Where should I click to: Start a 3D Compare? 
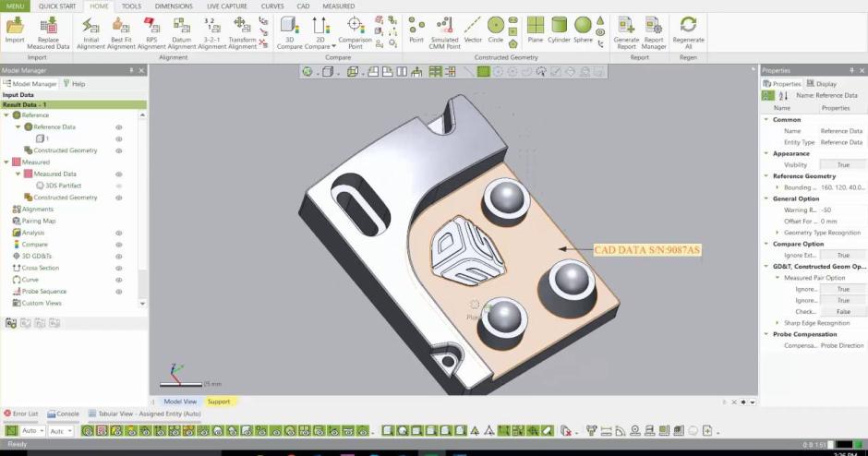(x=290, y=32)
